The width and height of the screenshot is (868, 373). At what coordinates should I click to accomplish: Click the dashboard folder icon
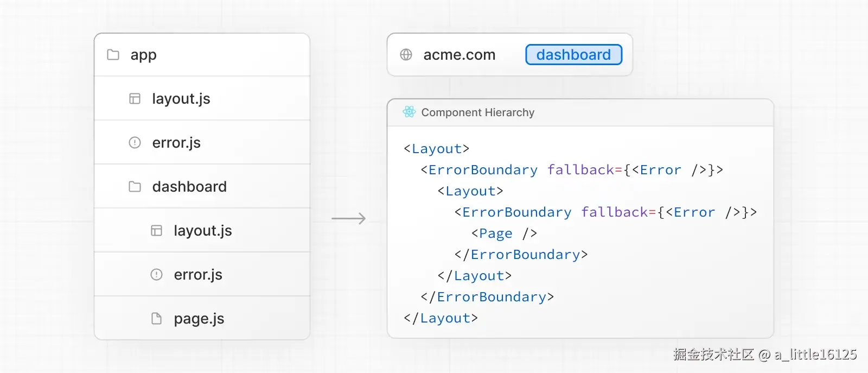(135, 187)
